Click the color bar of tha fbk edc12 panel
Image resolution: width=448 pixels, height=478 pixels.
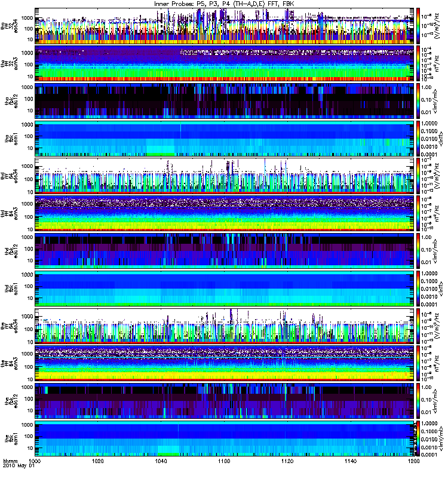(418, 101)
